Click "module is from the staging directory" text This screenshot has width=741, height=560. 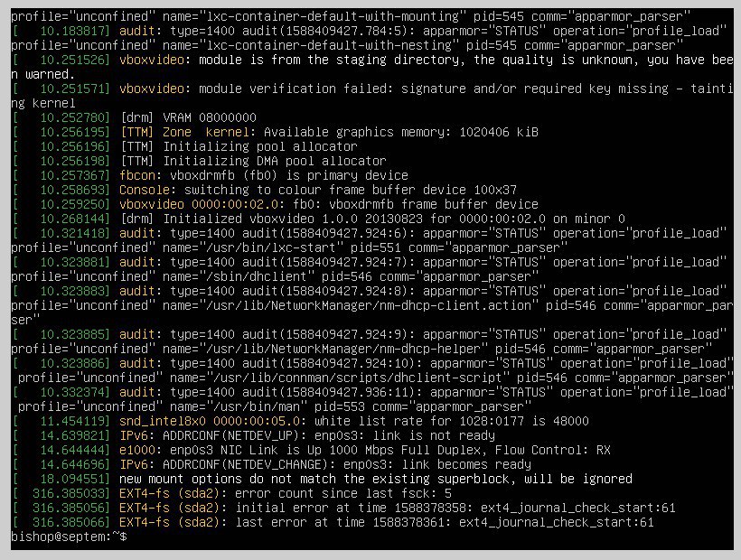click(329, 60)
